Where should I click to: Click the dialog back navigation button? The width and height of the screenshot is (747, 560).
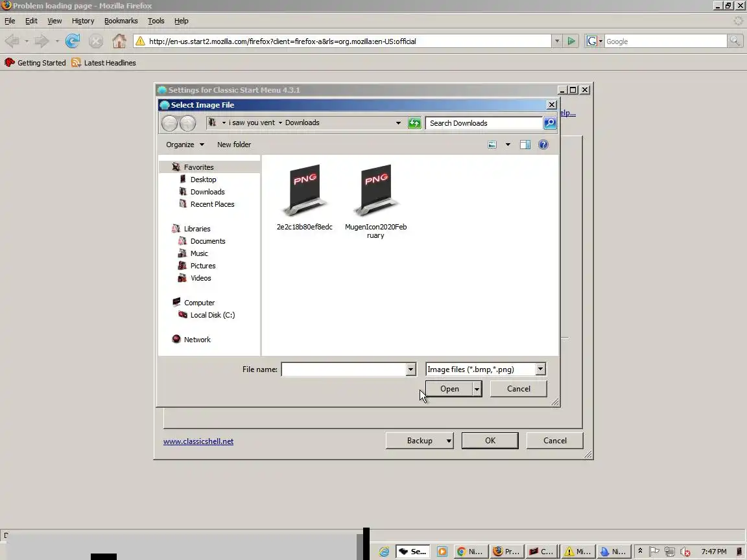click(169, 123)
